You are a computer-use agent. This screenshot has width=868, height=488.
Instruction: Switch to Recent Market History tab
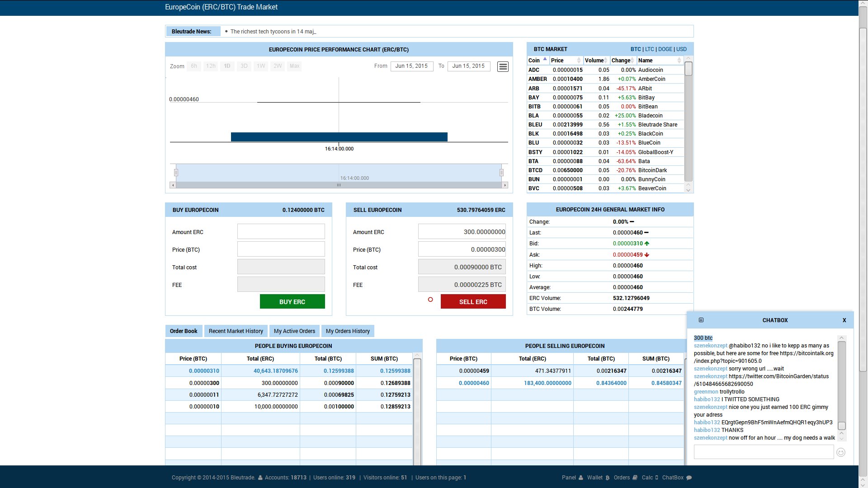click(236, 331)
